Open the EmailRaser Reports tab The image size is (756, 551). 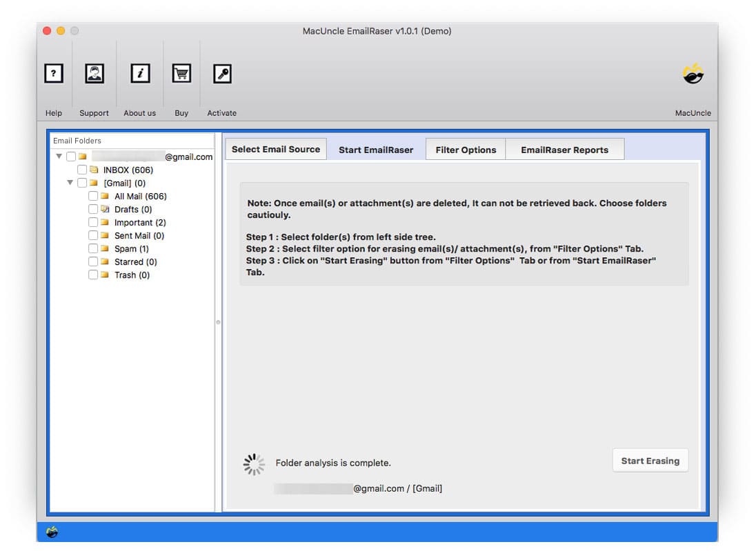(x=565, y=149)
